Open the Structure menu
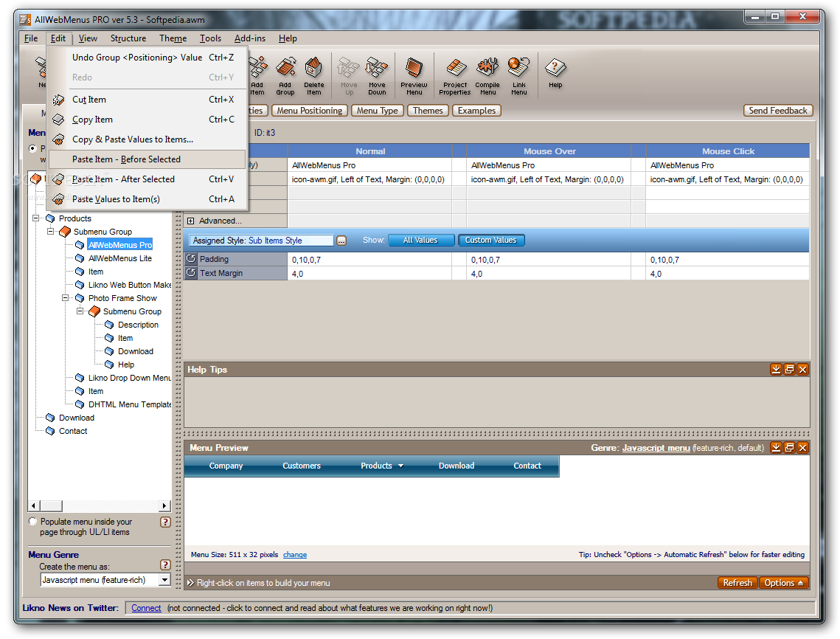The image size is (840, 639). click(128, 38)
